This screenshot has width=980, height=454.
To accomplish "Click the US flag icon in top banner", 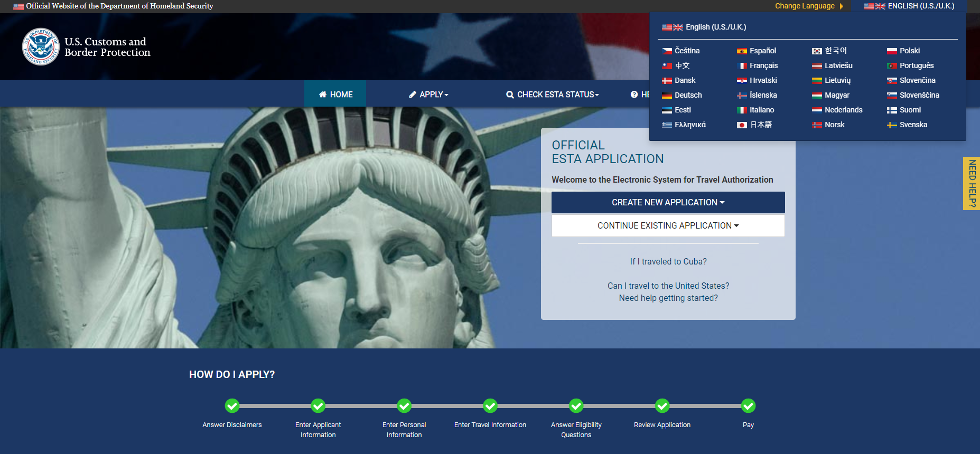I will [18, 7].
